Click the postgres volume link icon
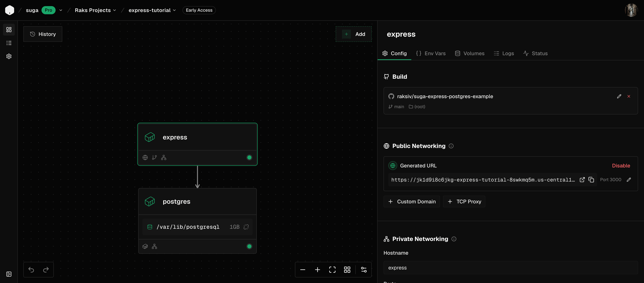The height and width of the screenshot is (283, 644). click(x=246, y=227)
